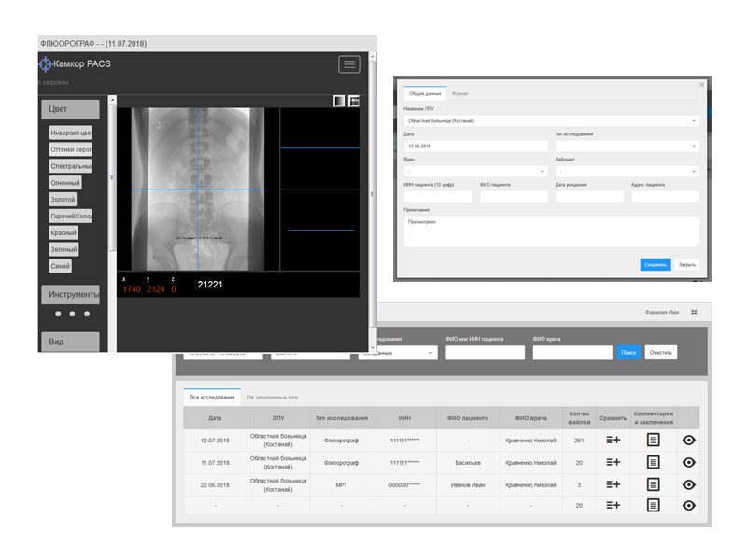Image resolution: width=747 pixels, height=560 pixels.
Task: Open the Название ЛПУ dropdown
Action: 551,120
